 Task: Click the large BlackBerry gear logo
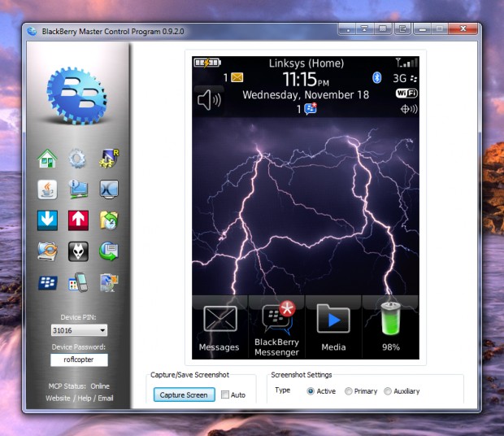tap(76, 95)
